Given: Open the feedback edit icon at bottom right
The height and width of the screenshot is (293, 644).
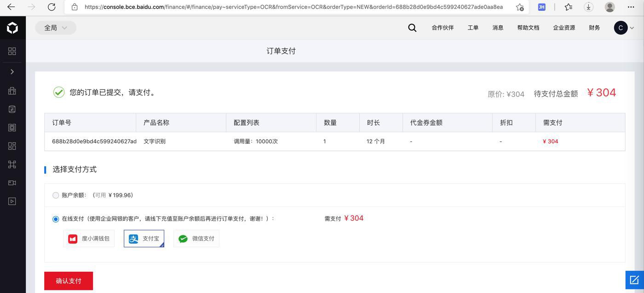Looking at the screenshot, I should (x=634, y=280).
